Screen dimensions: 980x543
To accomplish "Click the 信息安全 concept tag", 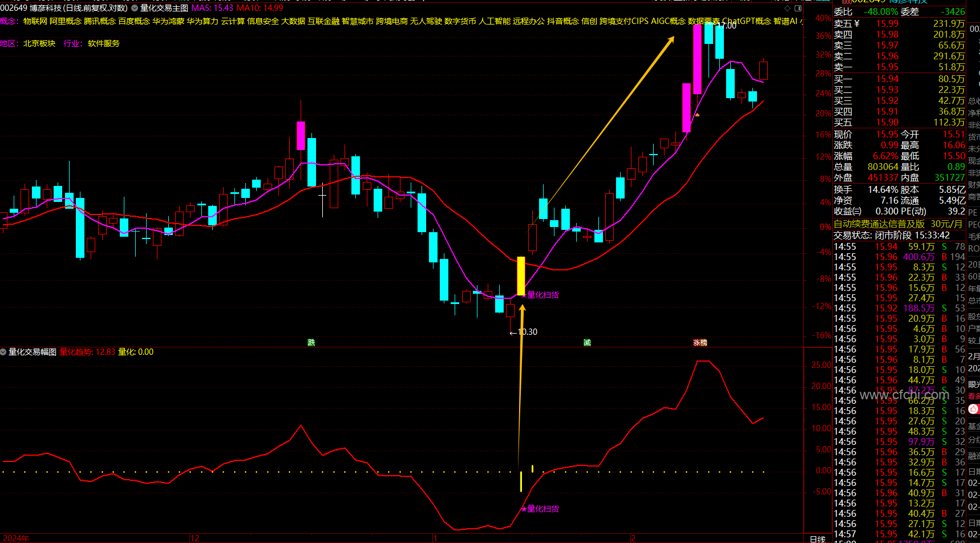I will 263,21.
